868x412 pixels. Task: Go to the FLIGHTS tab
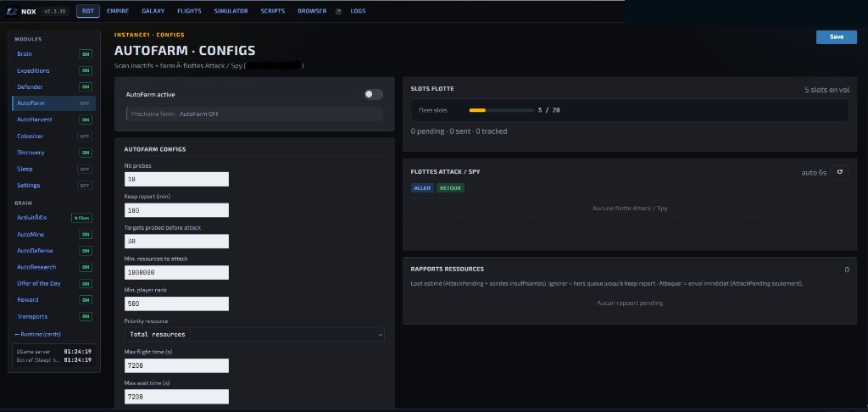[189, 11]
